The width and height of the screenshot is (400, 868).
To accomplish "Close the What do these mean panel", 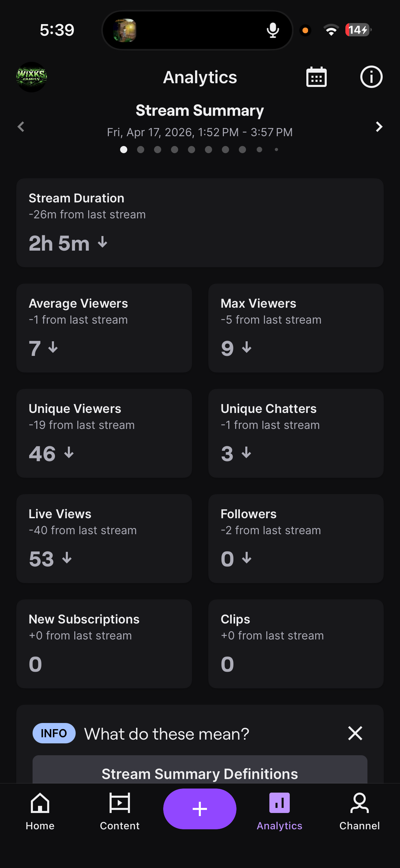I will 355,733.
